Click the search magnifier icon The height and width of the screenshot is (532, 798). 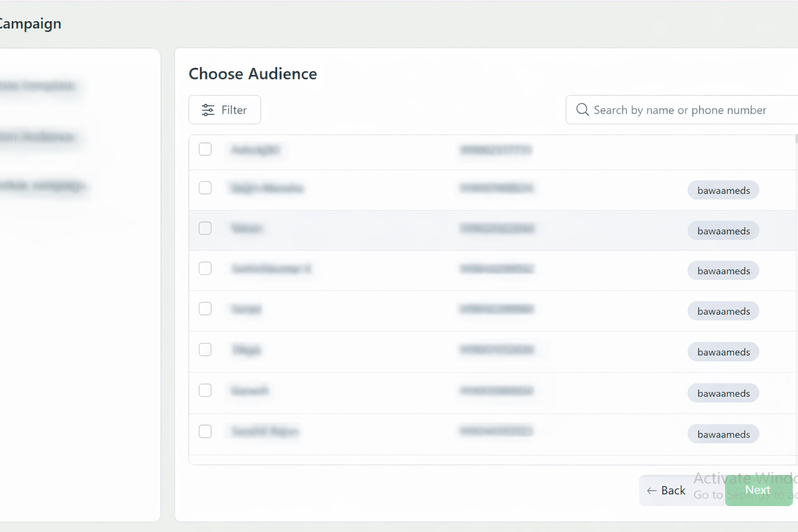(x=582, y=110)
